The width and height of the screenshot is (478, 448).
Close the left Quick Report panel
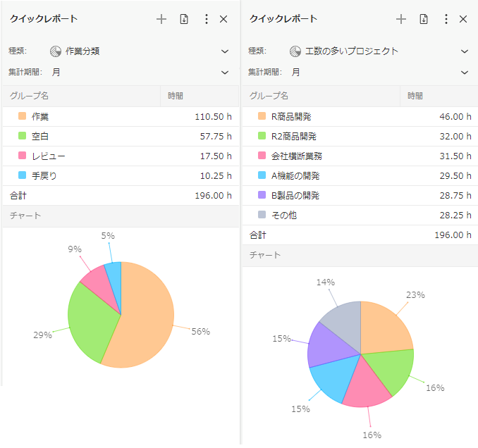223,19
